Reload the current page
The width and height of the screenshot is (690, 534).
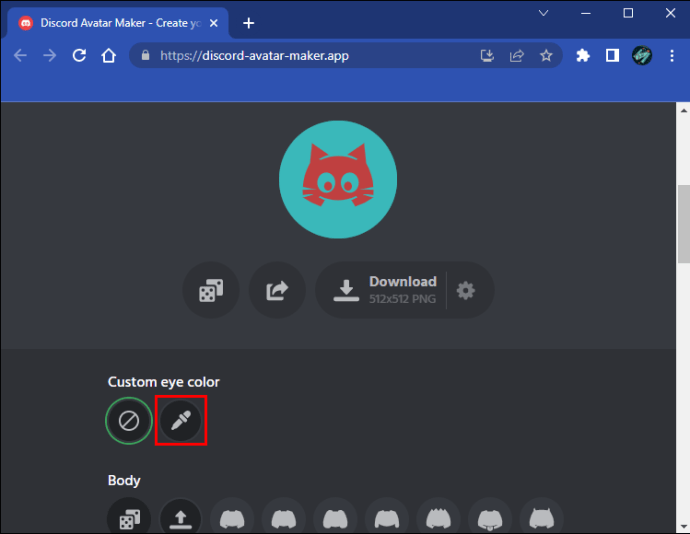click(79, 55)
